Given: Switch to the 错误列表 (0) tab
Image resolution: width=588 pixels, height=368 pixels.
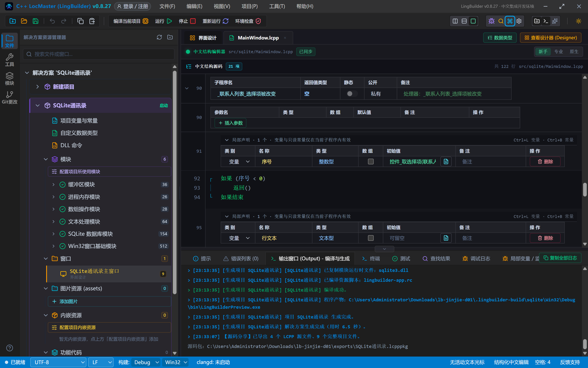Looking at the screenshot, I should pyautogui.click(x=241, y=258).
